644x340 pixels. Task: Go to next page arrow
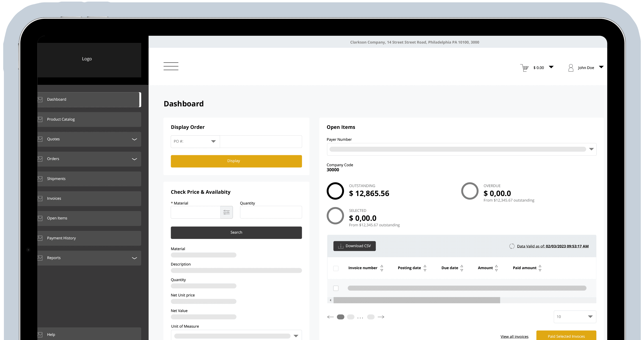point(381,317)
